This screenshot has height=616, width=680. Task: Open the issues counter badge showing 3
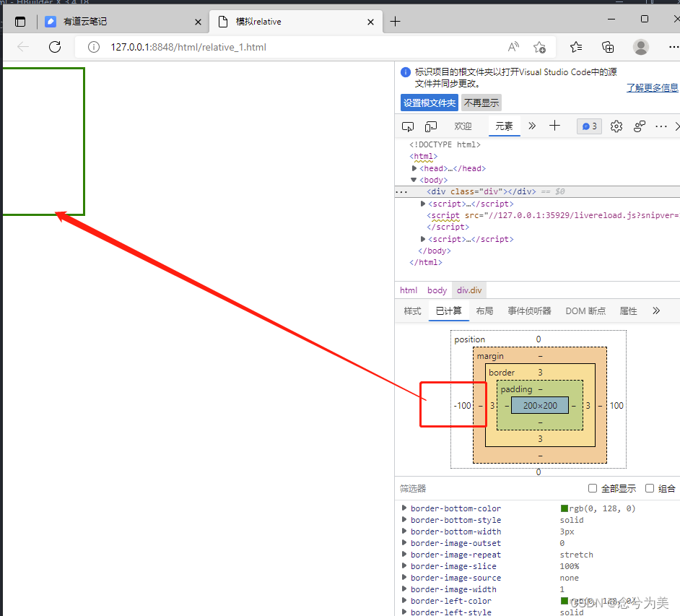click(x=589, y=126)
